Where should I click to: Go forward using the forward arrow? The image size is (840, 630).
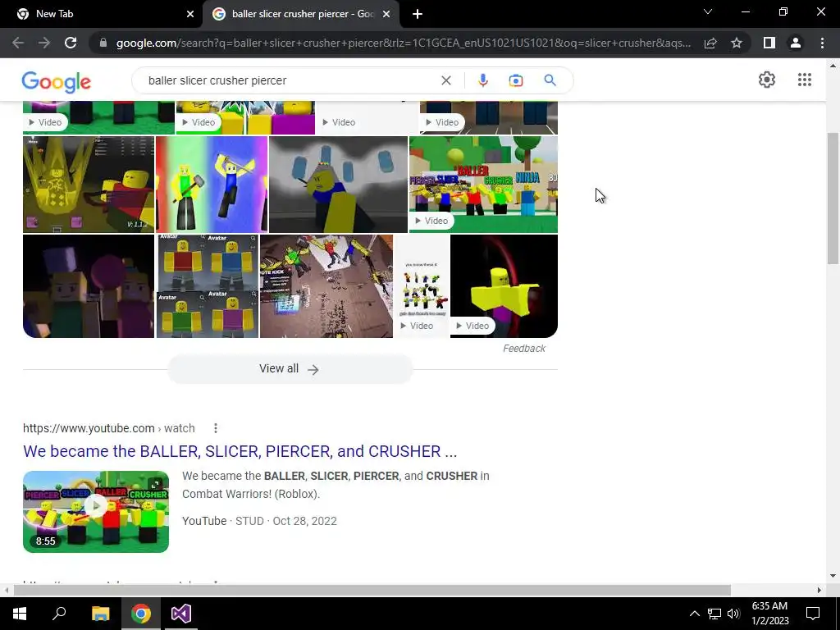[x=44, y=43]
